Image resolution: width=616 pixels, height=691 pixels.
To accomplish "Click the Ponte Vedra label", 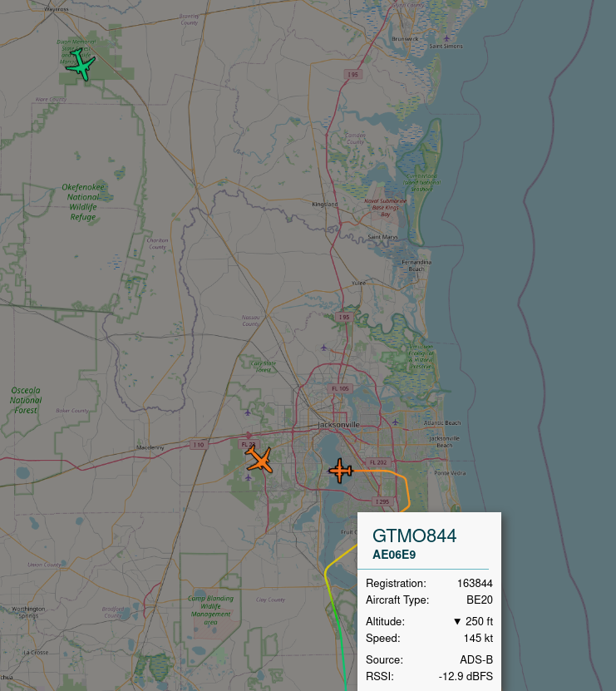I will (x=450, y=473).
